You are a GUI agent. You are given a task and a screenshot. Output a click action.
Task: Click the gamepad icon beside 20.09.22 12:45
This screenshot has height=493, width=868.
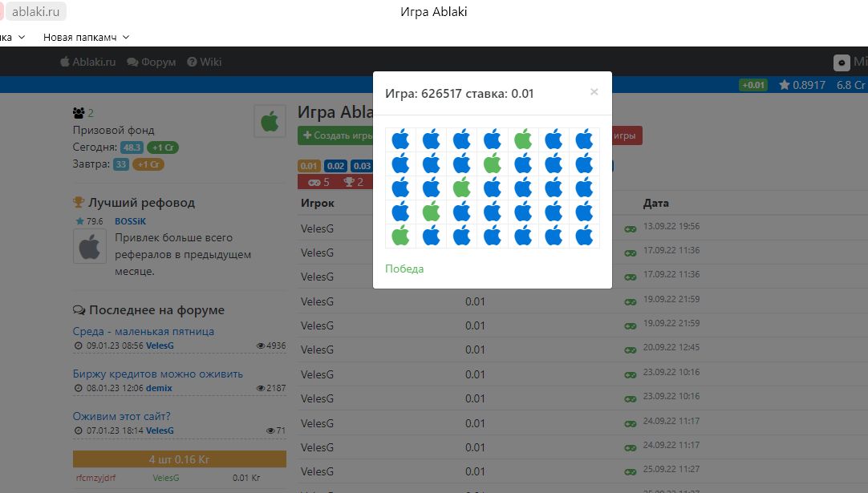point(630,350)
